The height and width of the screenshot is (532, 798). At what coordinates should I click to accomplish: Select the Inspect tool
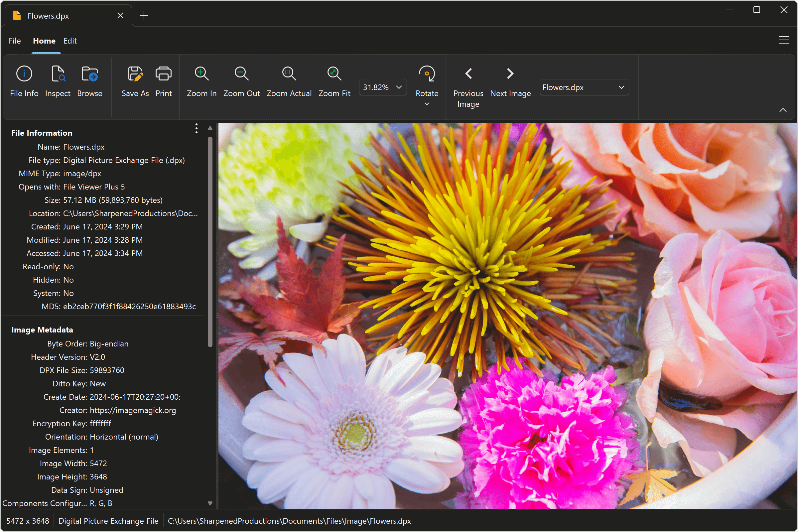click(x=57, y=81)
